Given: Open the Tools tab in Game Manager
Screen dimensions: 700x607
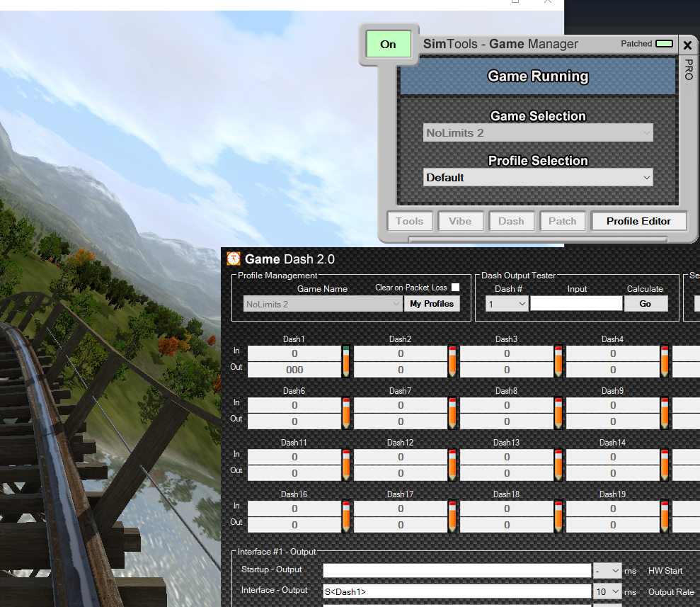Looking at the screenshot, I should pos(409,221).
